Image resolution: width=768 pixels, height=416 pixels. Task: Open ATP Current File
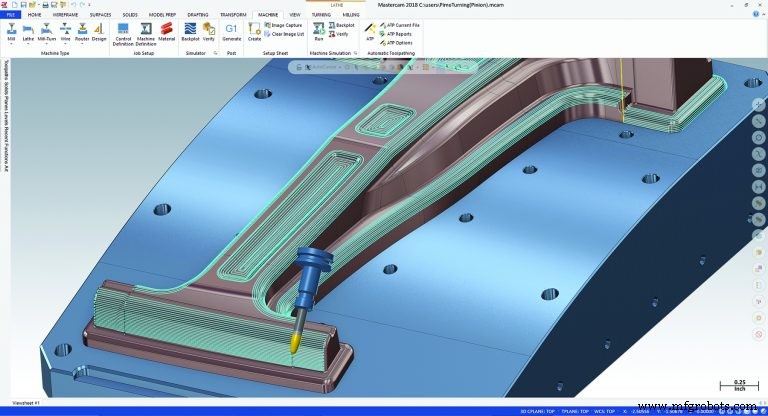tap(400, 25)
